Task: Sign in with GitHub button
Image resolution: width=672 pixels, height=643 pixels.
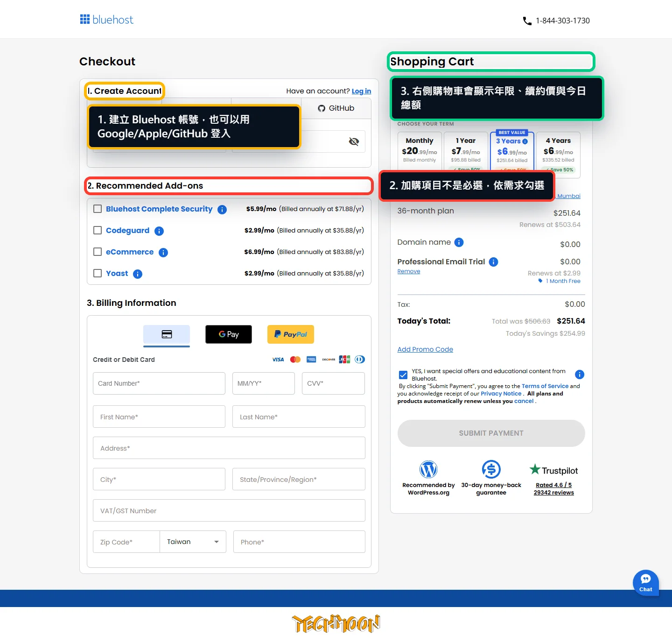Action: pyautogui.click(x=336, y=108)
